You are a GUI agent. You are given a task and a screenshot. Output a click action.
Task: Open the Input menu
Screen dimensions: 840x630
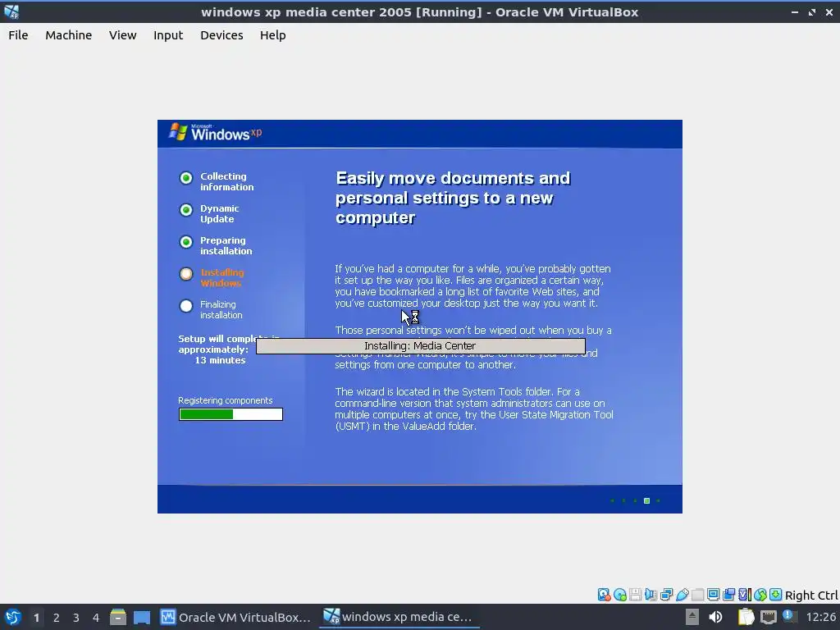pos(168,35)
